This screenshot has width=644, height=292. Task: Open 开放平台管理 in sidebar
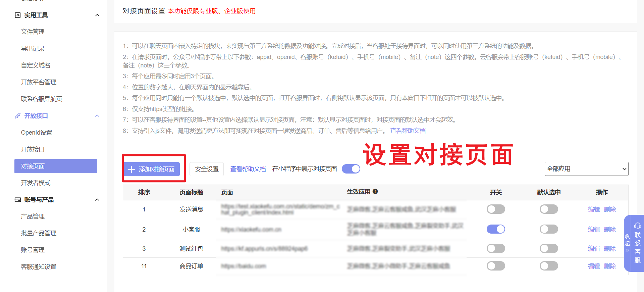(39, 82)
